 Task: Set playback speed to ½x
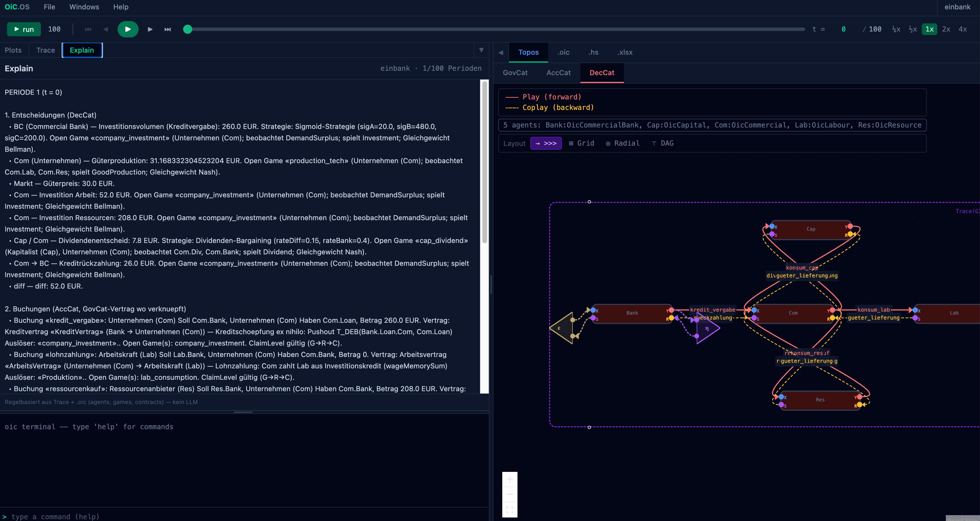(913, 29)
